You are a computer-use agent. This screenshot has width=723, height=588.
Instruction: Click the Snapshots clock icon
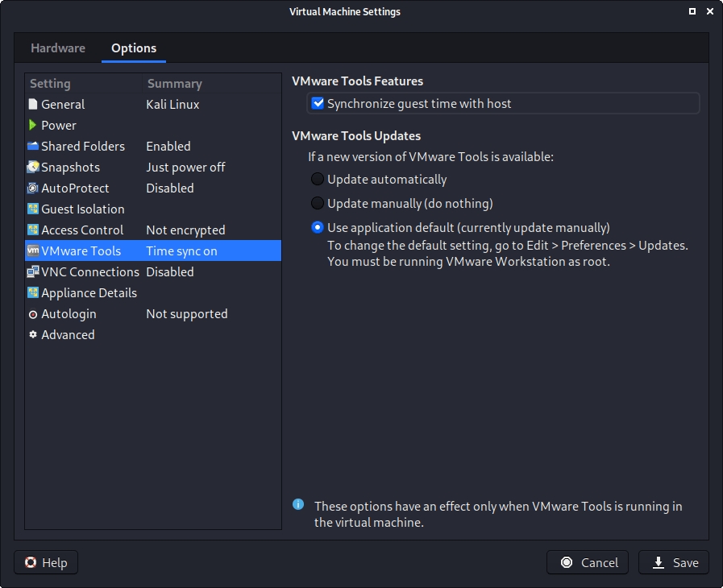click(33, 168)
